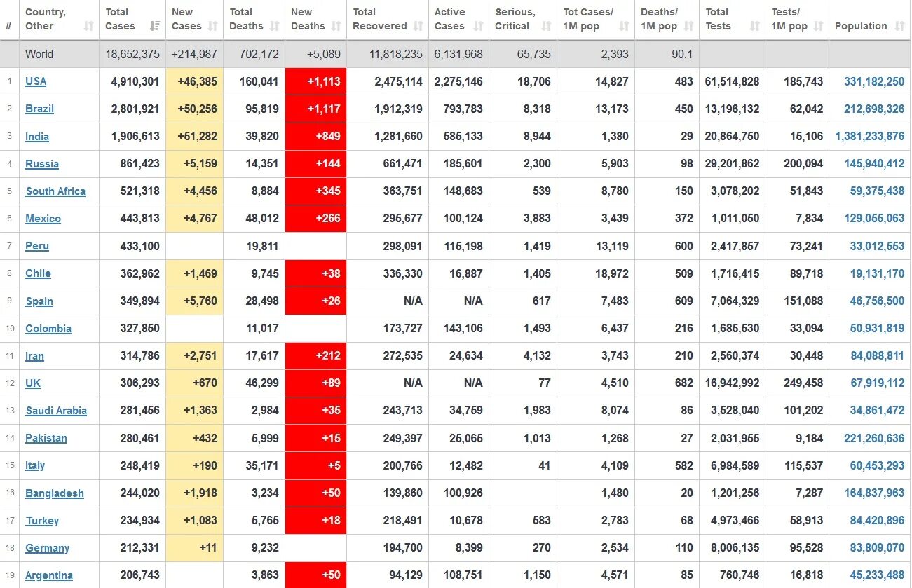The image size is (912, 588).
Task: Open the Italy country link
Action: (x=35, y=465)
